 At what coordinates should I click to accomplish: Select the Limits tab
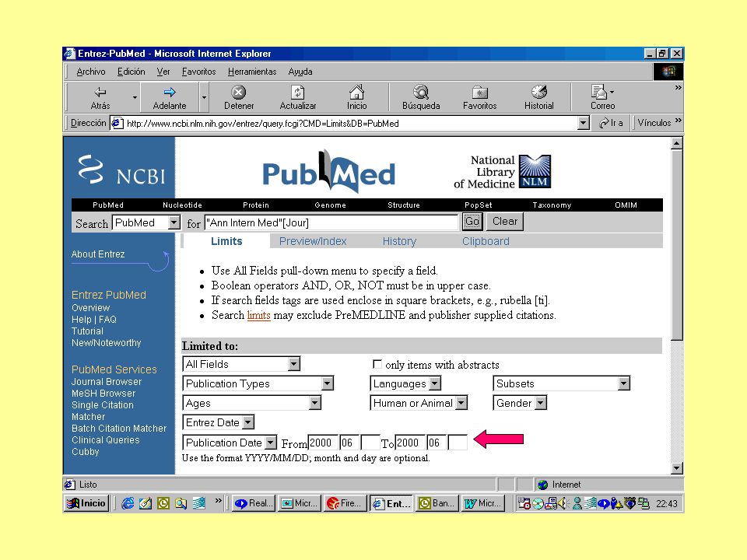[x=226, y=241]
